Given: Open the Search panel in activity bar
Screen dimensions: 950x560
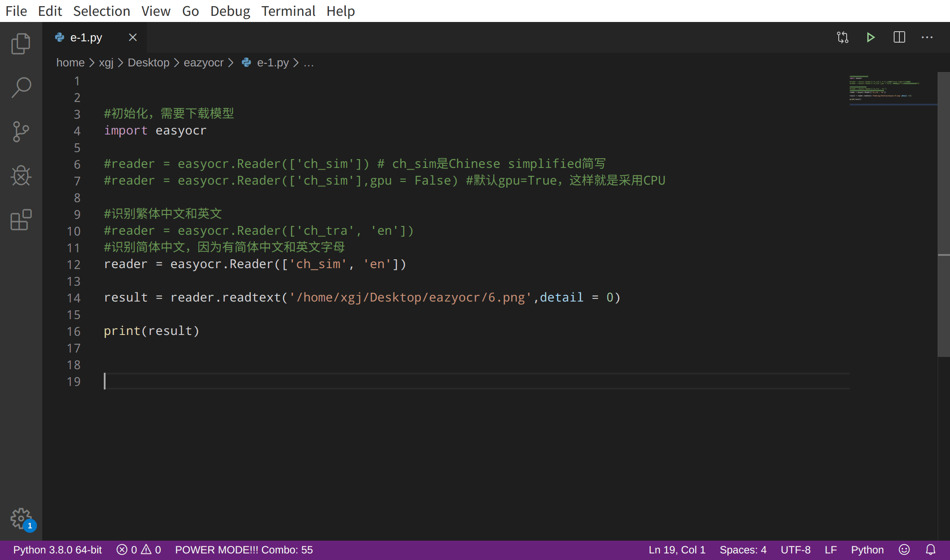Looking at the screenshot, I should [21, 87].
